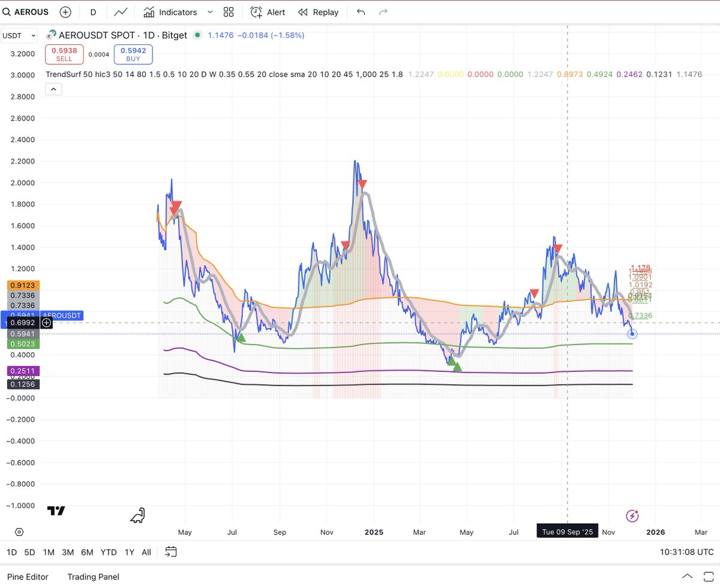Open the D timeframe interval menu
Screen dimensions: 720x588
click(92, 12)
